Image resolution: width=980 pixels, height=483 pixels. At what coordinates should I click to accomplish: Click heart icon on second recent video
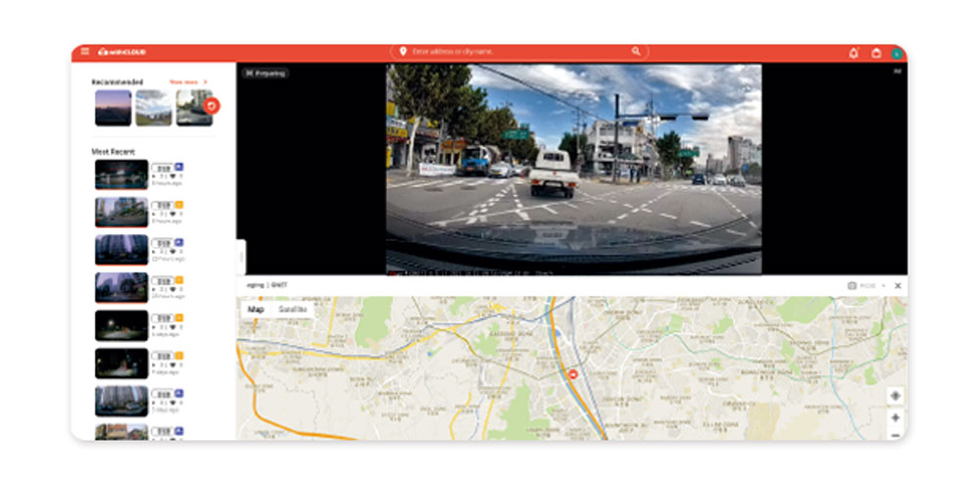click(172, 215)
